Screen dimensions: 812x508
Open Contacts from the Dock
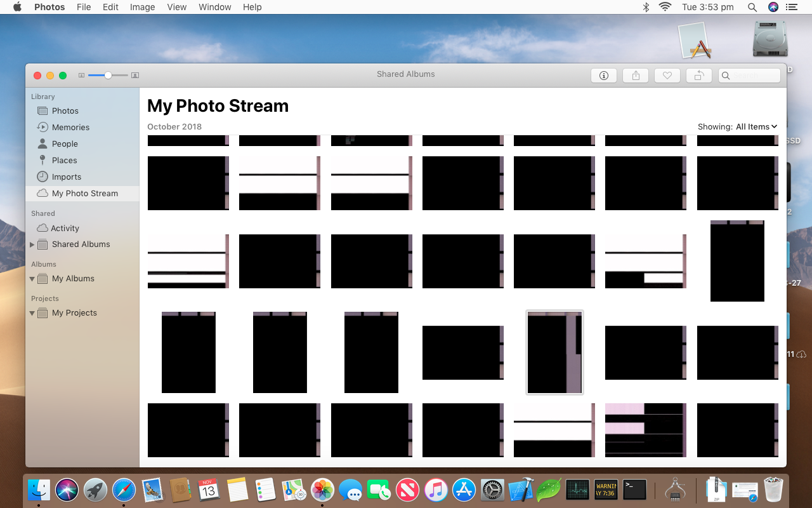[181, 490]
